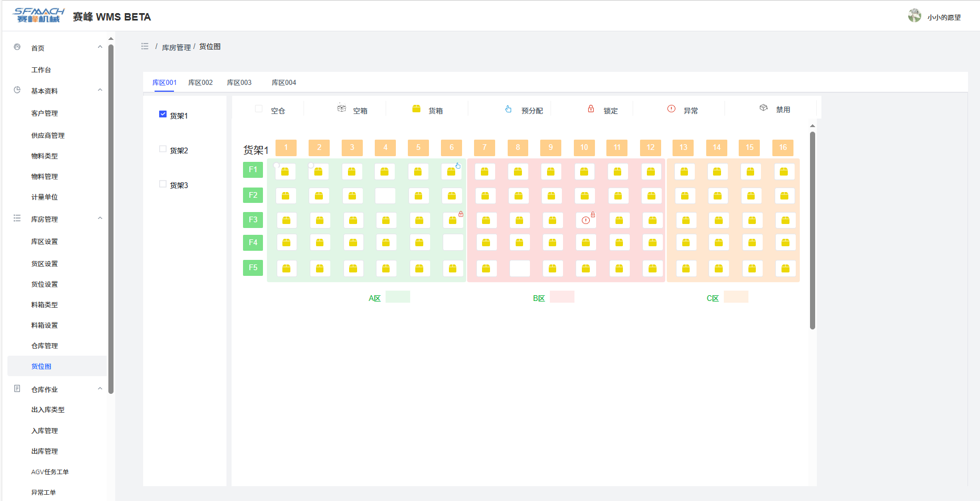Click the pre-allocated box in F1 column 6
980x501 pixels.
pos(451,172)
